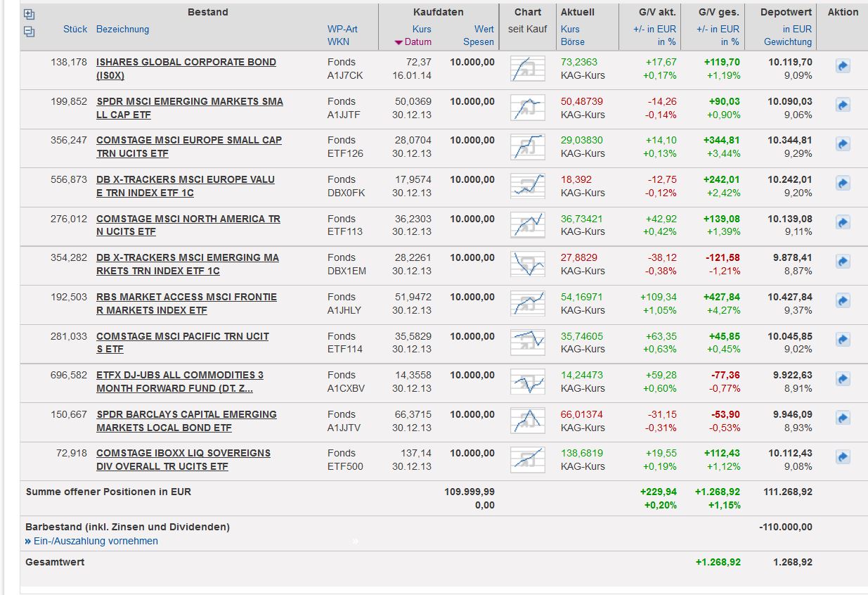Sort by WP-Art column header
Image resolution: width=868 pixels, height=595 pixels.
click(x=342, y=30)
